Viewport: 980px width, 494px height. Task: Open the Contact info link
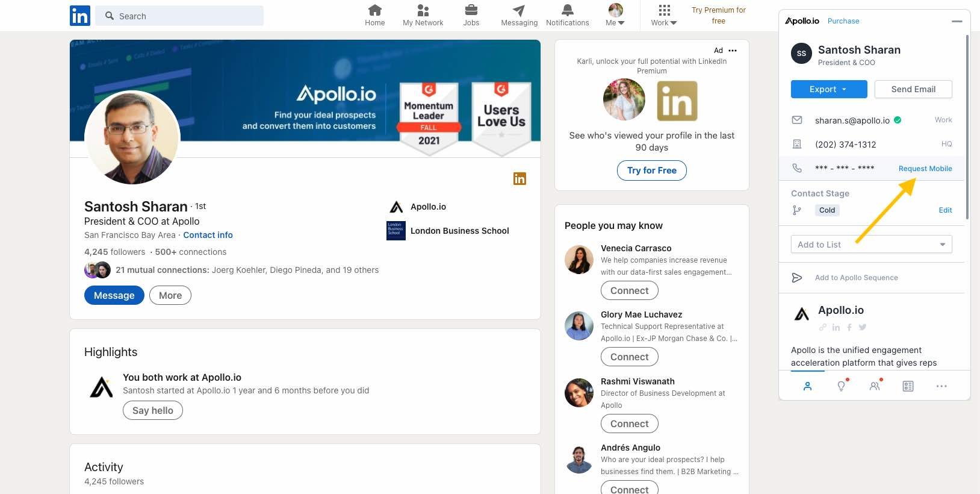208,235
